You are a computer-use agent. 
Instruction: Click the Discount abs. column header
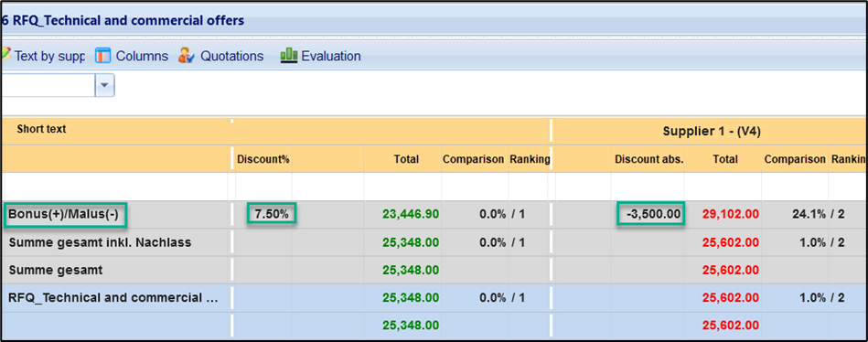[648, 159]
